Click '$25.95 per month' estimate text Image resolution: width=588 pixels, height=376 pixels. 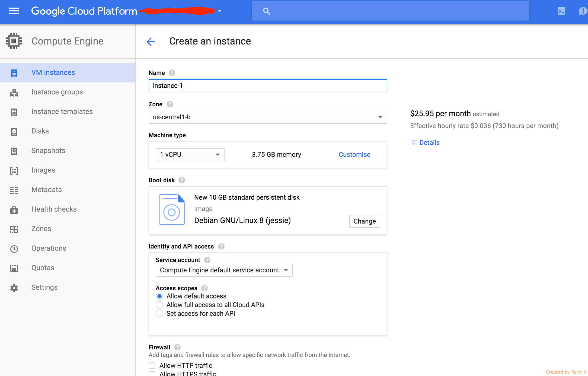[x=440, y=113]
